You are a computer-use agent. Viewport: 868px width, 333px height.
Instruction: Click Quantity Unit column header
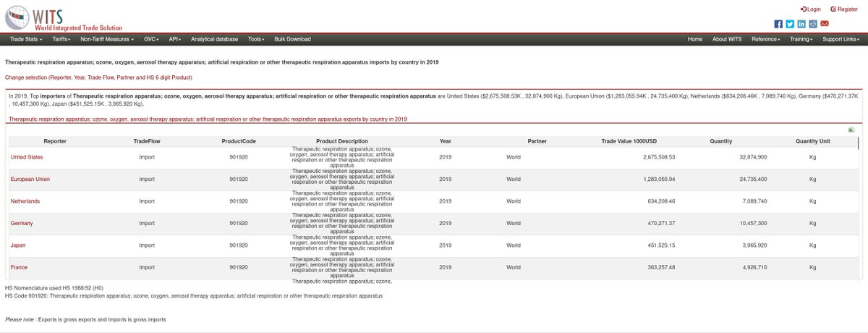click(x=812, y=141)
